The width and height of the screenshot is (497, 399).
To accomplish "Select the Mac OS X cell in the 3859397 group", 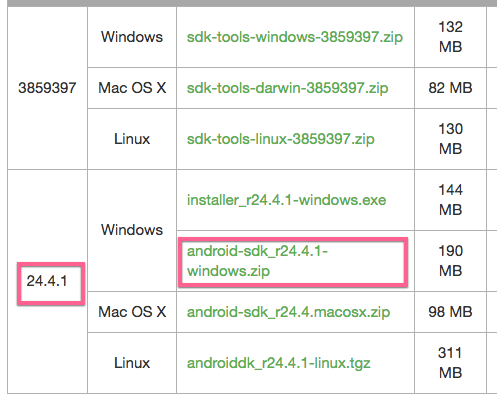I will [132, 88].
